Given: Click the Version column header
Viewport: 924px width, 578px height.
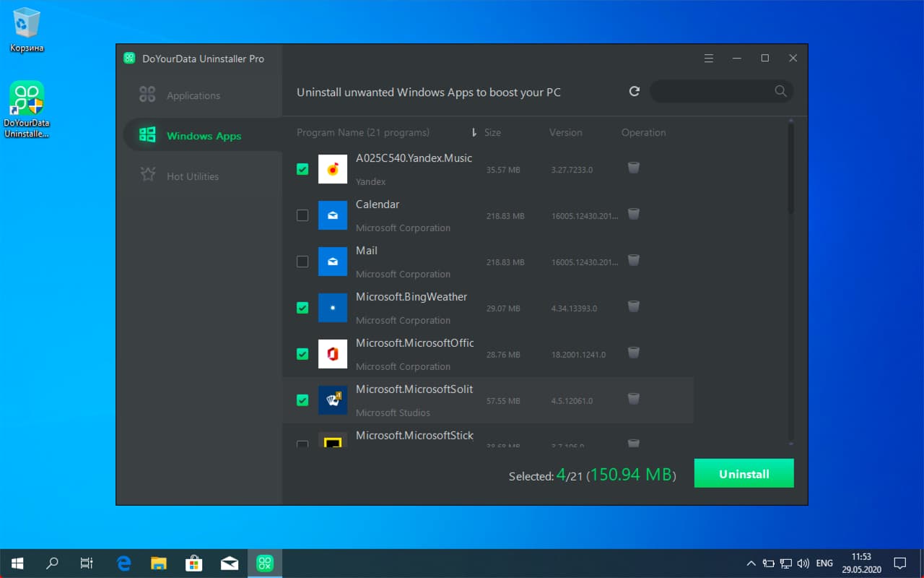Looking at the screenshot, I should (565, 132).
